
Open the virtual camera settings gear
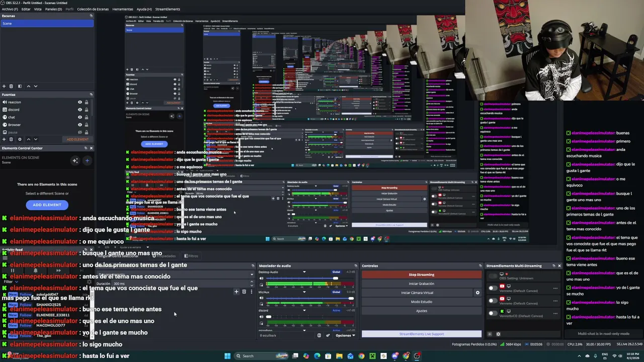pyautogui.click(x=477, y=293)
